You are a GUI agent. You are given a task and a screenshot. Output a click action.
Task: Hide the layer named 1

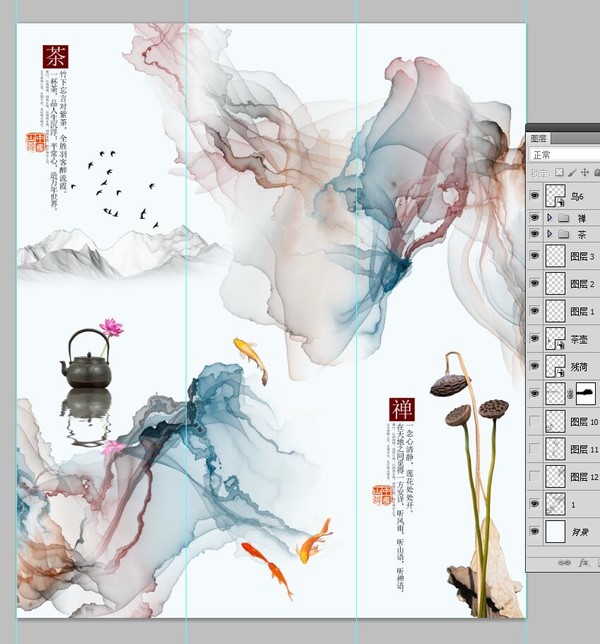(x=534, y=504)
